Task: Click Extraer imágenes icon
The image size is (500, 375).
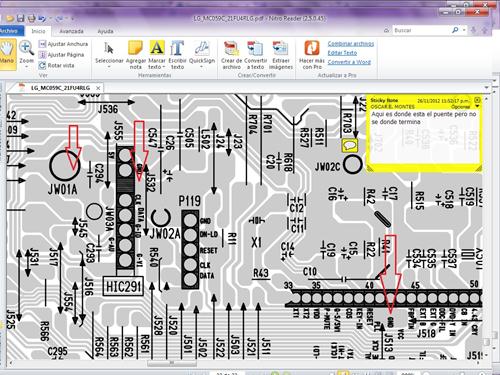Action: [281, 55]
